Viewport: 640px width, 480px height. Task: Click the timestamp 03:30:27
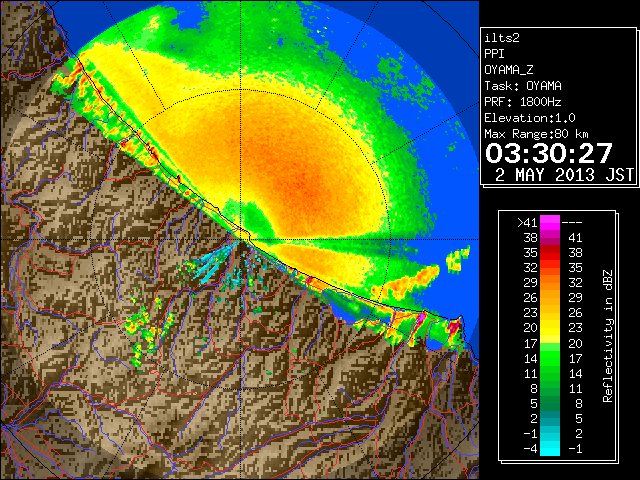click(549, 153)
